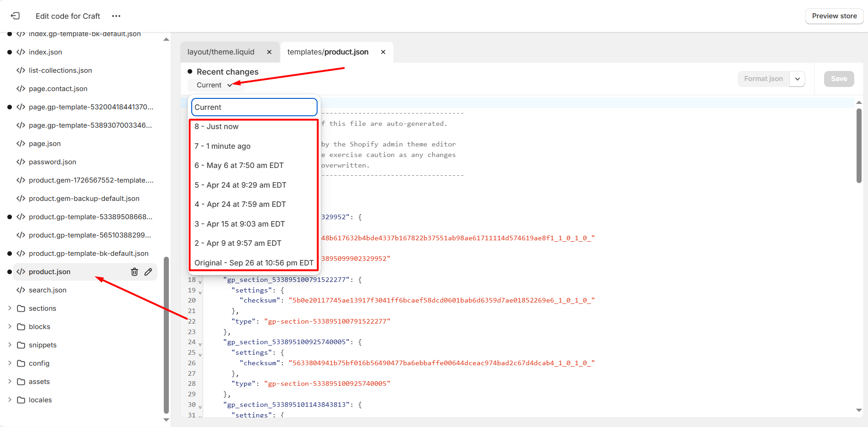Close the layout/theme.liquid tab
Viewport: 868px width, 427px height.
(x=270, y=52)
